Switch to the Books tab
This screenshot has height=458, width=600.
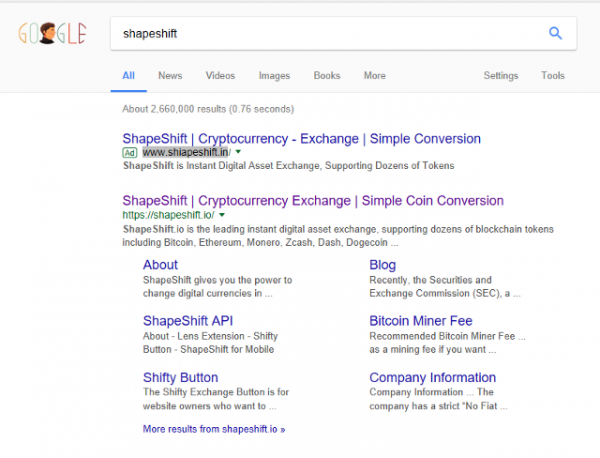click(327, 76)
